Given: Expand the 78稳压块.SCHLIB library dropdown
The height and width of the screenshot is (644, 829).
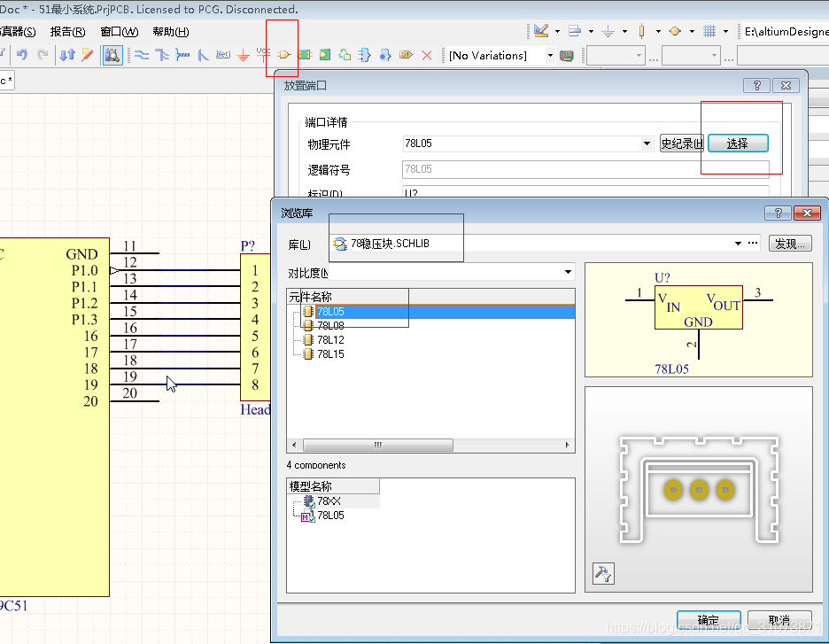Looking at the screenshot, I should pyautogui.click(x=737, y=244).
